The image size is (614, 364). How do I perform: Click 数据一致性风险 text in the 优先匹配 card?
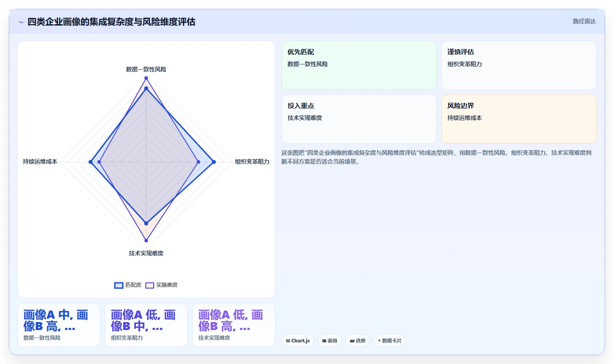[307, 64]
